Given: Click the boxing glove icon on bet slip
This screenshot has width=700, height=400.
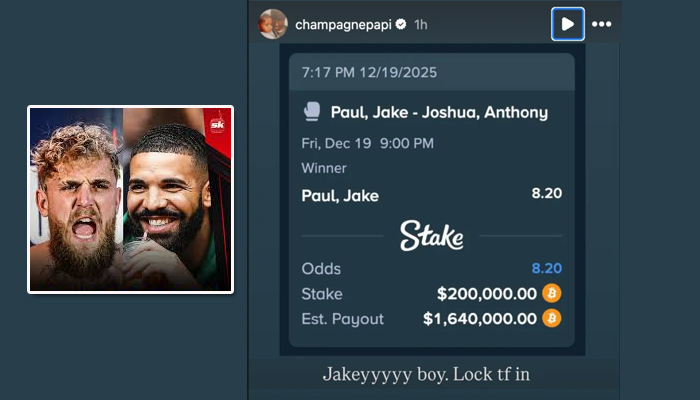Looking at the screenshot, I should pyautogui.click(x=312, y=112).
